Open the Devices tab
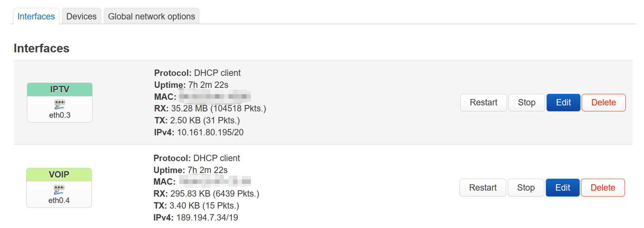The width and height of the screenshot is (644, 228). point(81,16)
